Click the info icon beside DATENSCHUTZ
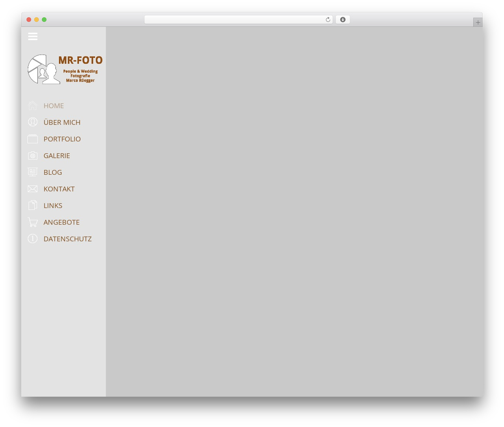This screenshot has width=504, height=427. click(33, 239)
